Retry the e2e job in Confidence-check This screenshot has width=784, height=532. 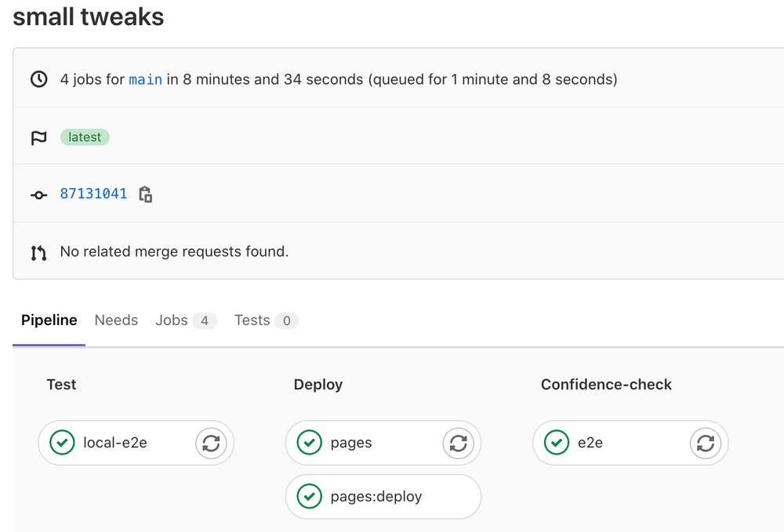(705, 443)
